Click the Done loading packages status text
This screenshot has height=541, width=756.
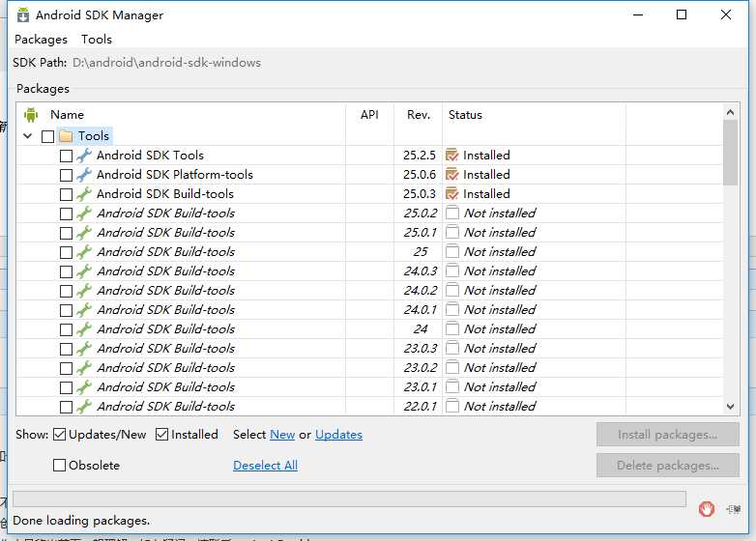[x=81, y=521]
